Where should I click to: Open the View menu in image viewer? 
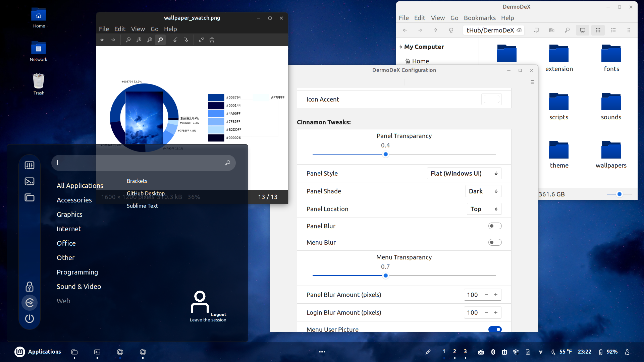[x=138, y=29]
